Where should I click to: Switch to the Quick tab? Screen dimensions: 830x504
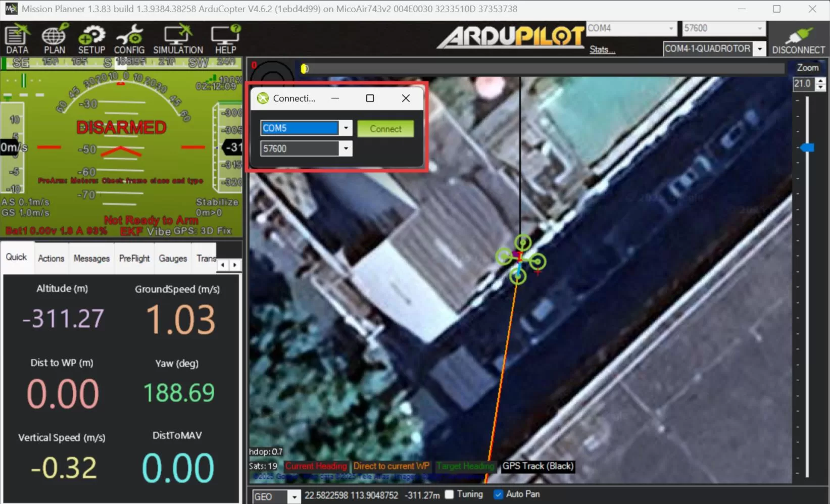(16, 257)
